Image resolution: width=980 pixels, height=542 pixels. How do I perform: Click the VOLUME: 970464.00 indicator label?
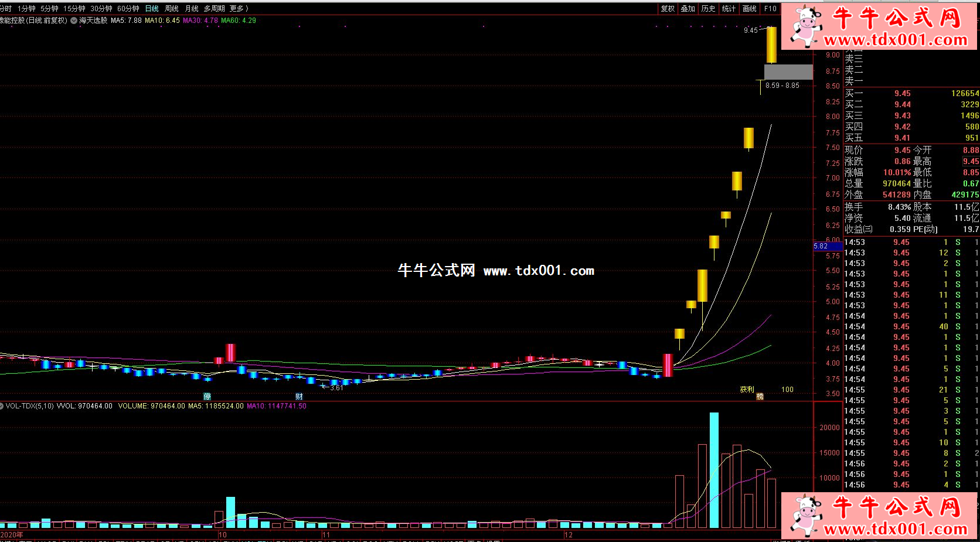[151, 406]
